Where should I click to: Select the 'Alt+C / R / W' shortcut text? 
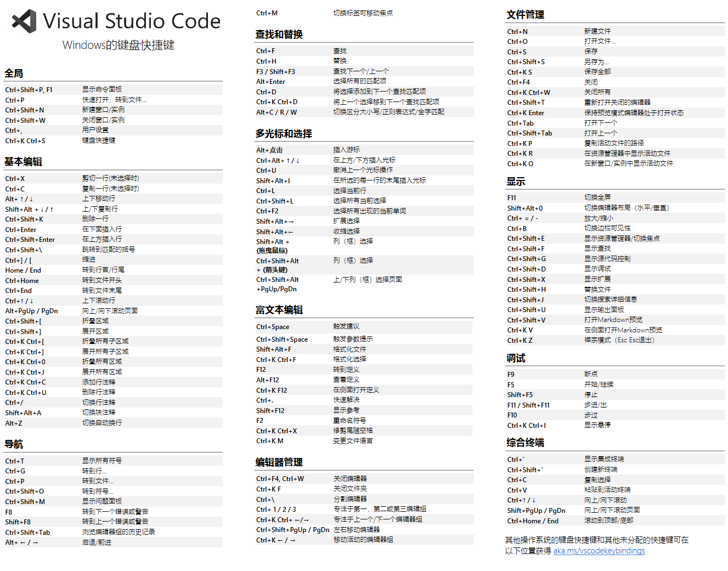(276, 112)
